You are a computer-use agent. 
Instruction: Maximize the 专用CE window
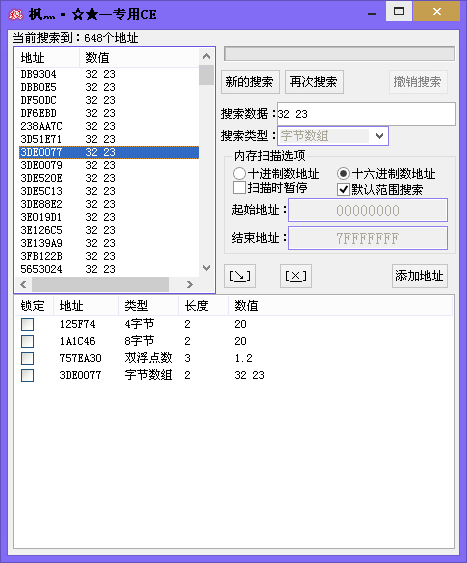pyautogui.click(x=399, y=11)
